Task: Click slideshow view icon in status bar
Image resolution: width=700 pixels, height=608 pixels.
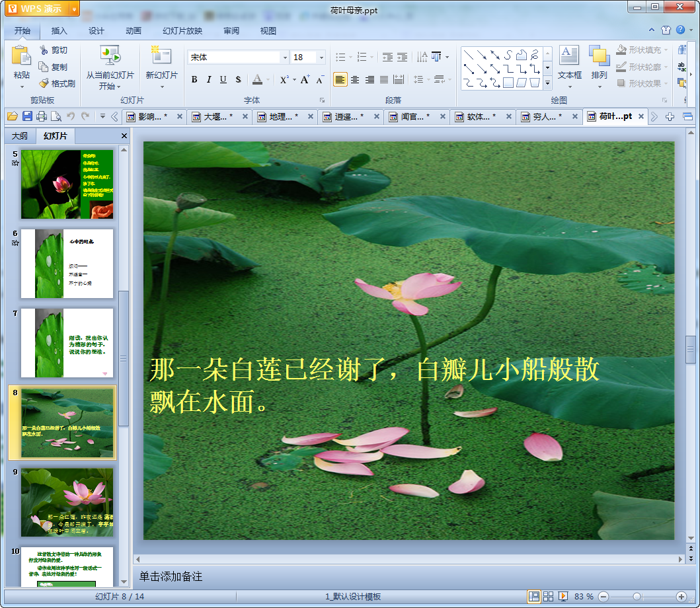Action: click(x=563, y=596)
